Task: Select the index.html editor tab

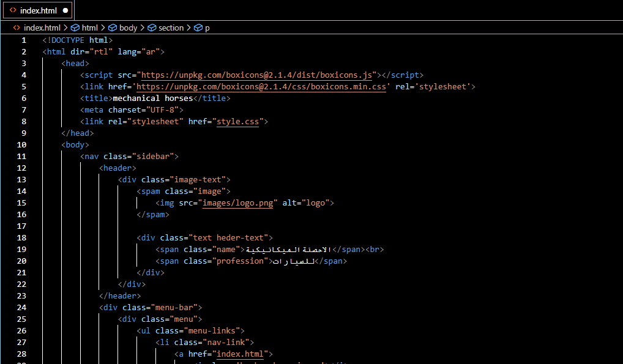Action: tap(38, 10)
